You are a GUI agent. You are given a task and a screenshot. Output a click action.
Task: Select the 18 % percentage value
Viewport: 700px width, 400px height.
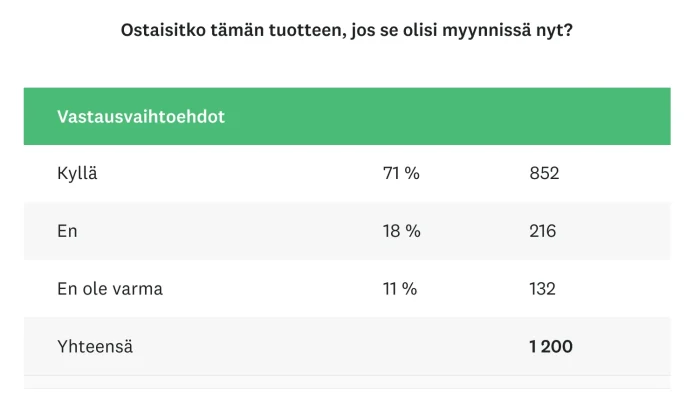click(402, 231)
